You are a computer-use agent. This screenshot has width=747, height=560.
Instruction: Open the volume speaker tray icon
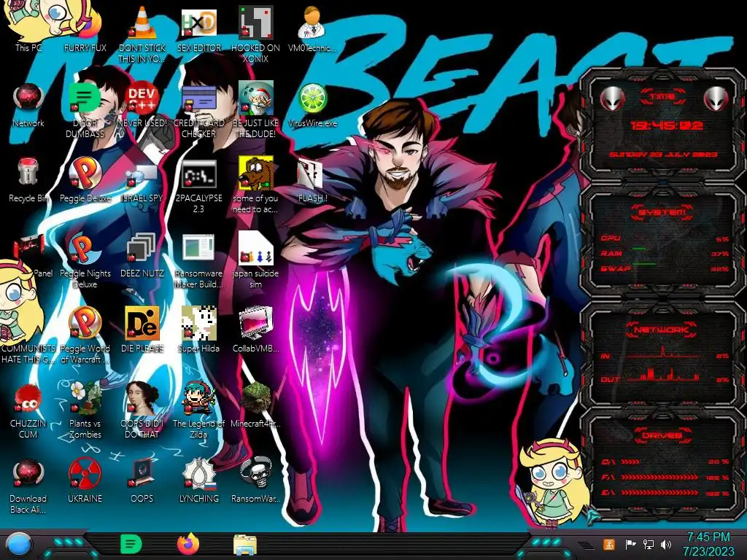click(666, 544)
